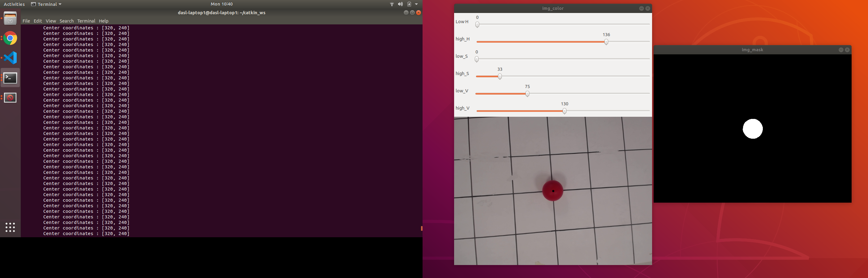Click the last Center coordinates output line
Image resolution: width=868 pixels, height=278 pixels.
86,234
